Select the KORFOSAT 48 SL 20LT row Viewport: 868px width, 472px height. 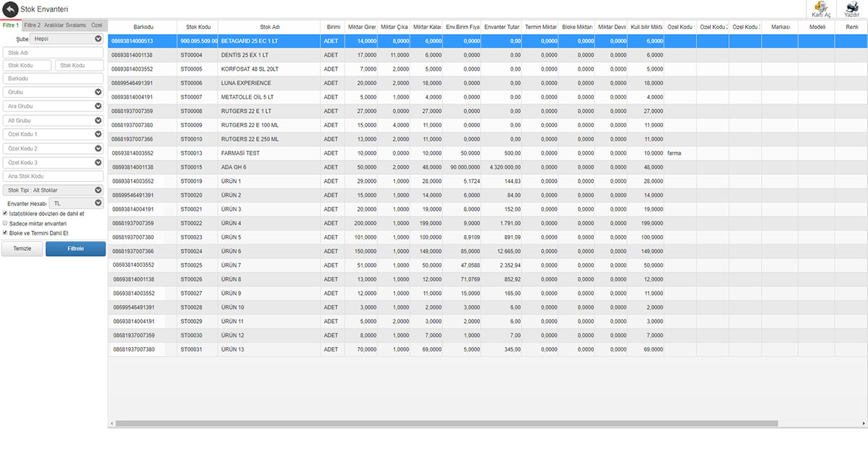488,69
